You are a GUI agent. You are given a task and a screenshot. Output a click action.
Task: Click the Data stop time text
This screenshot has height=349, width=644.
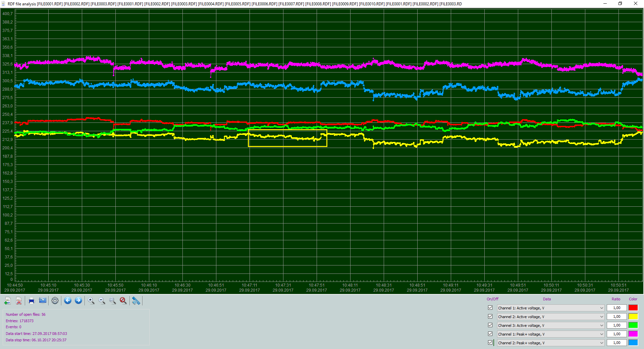[36, 340]
